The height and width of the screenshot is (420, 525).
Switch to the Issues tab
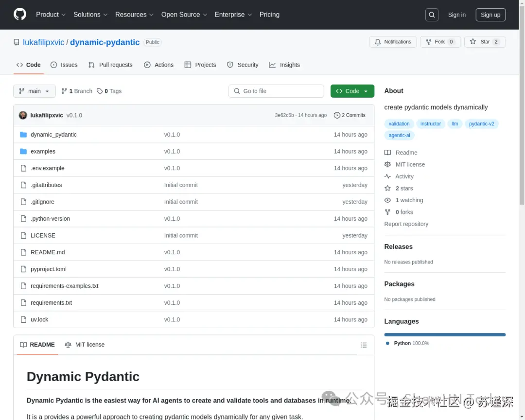[x=64, y=65]
